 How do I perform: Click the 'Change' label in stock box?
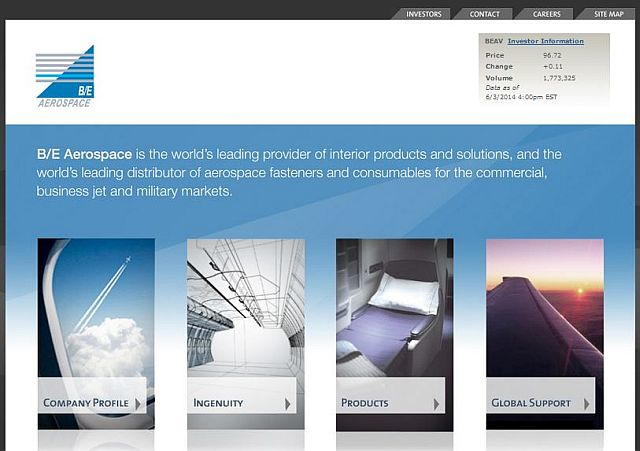[499, 67]
